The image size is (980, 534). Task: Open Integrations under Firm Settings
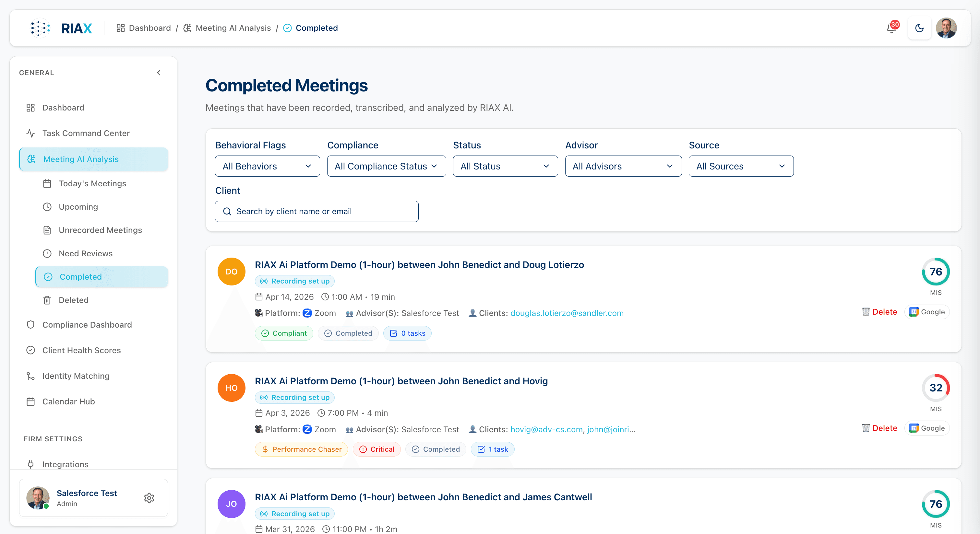[94, 464]
